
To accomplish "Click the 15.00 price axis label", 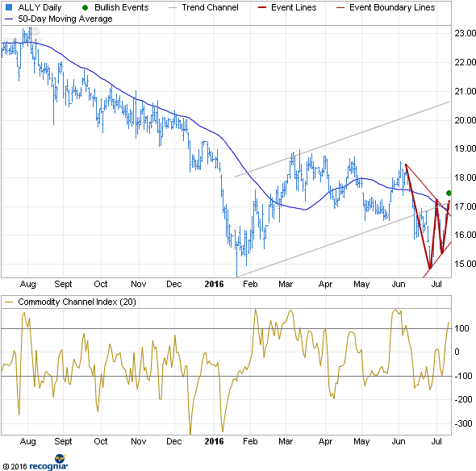I will point(465,264).
